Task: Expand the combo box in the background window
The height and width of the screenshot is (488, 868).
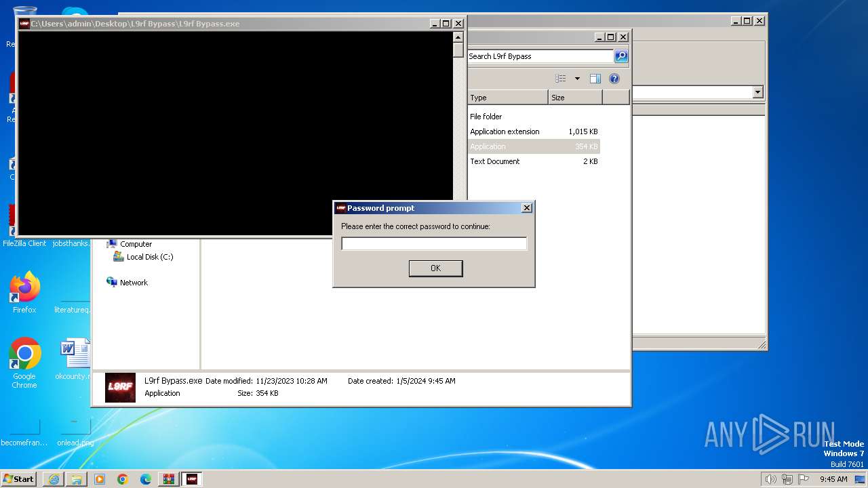Action: click(x=758, y=92)
